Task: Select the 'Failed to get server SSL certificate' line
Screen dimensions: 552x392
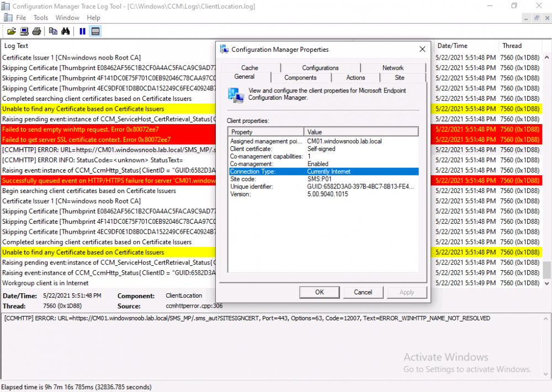Action: point(108,139)
